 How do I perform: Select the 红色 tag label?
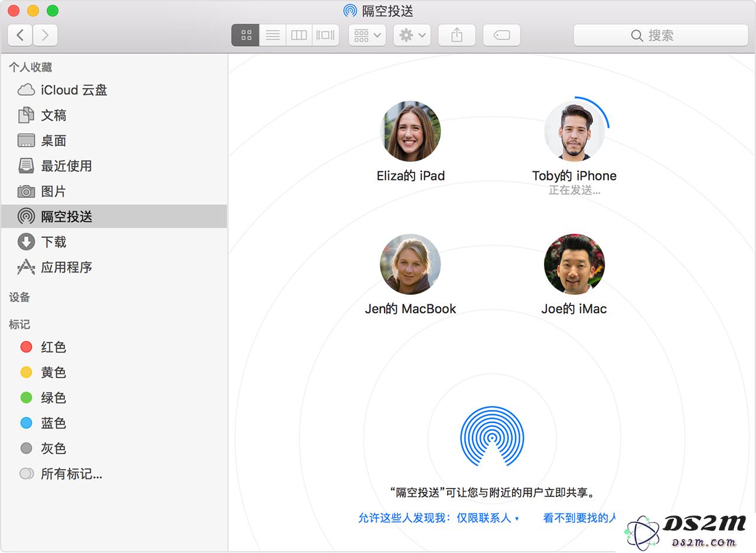click(53, 347)
